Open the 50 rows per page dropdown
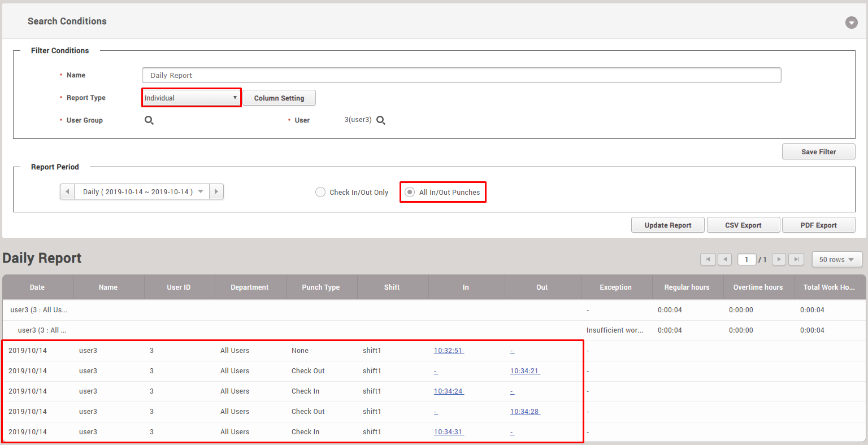 click(836, 259)
